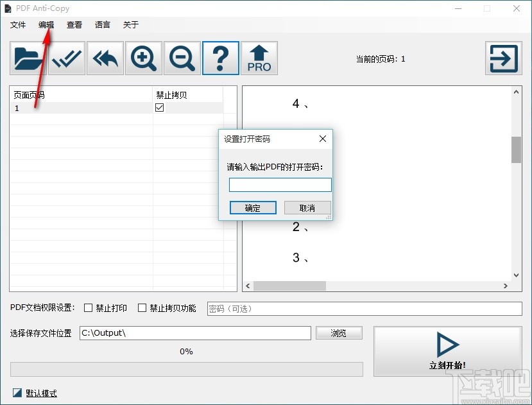Select all pages with the double checkmark icon

click(66, 58)
